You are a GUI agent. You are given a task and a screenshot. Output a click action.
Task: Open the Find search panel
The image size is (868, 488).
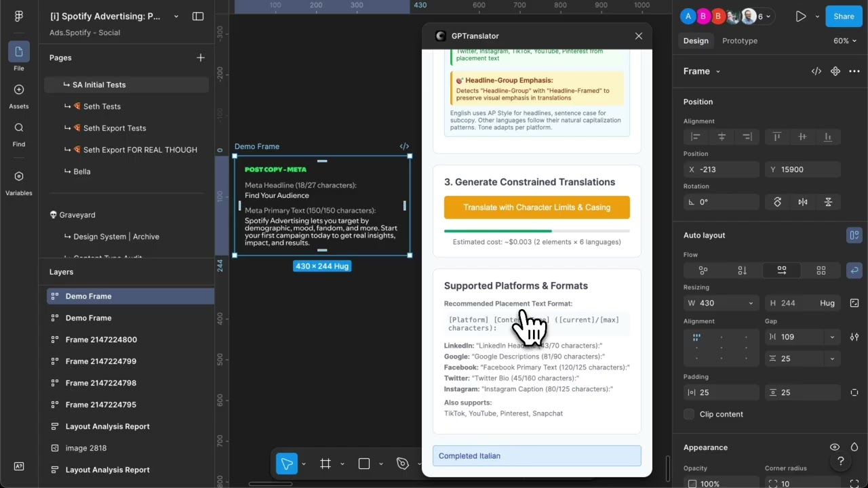tap(18, 134)
